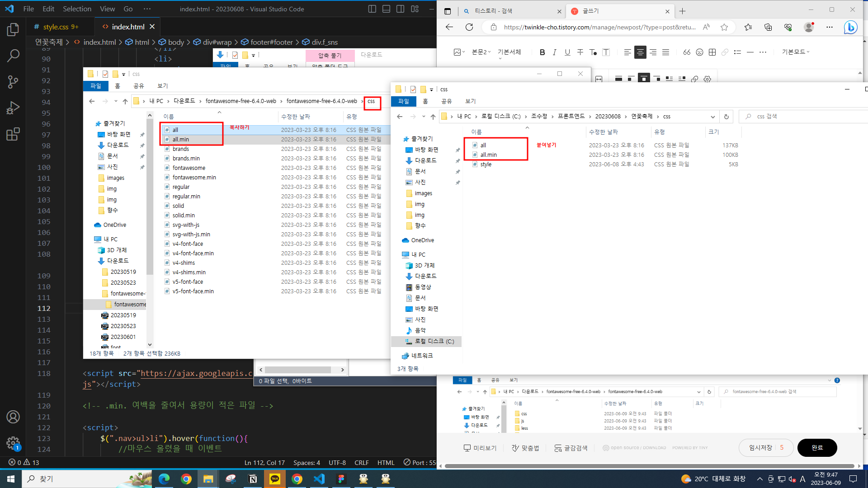This screenshot has height=488, width=868.
Task: Open image insert dropdown in blog editor
Action: click(459, 52)
